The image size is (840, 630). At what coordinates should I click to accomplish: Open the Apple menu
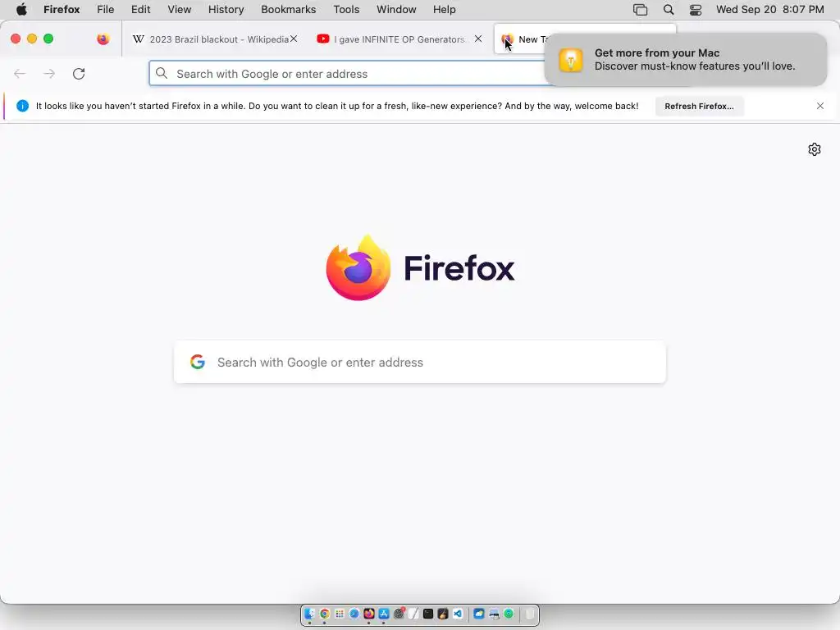click(x=21, y=9)
